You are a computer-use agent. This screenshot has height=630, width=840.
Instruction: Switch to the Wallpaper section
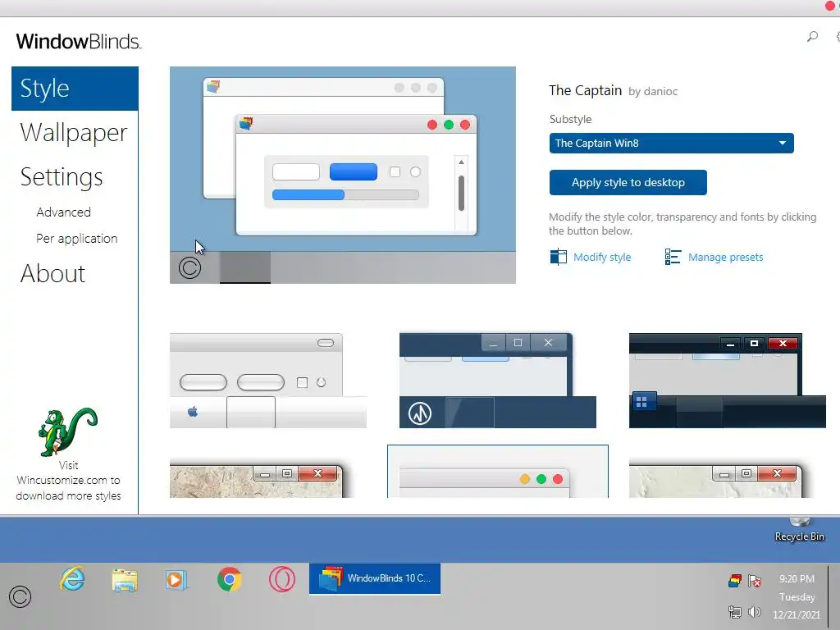coord(74,133)
